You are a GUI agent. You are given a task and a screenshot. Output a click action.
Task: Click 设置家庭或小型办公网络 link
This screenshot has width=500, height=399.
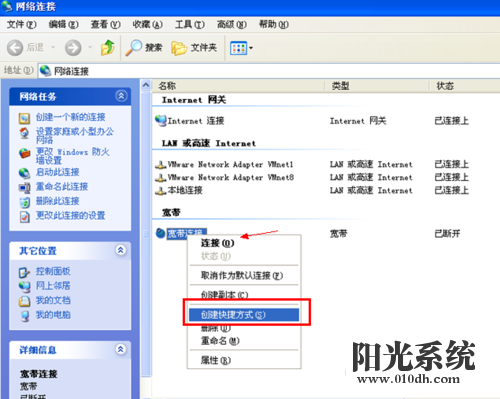pyautogui.click(x=75, y=135)
